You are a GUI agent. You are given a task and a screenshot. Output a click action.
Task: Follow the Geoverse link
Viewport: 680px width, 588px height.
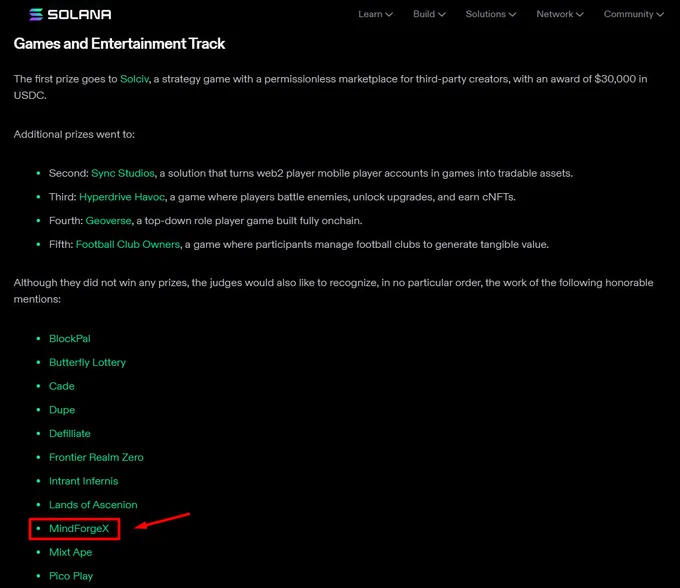tap(108, 221)
